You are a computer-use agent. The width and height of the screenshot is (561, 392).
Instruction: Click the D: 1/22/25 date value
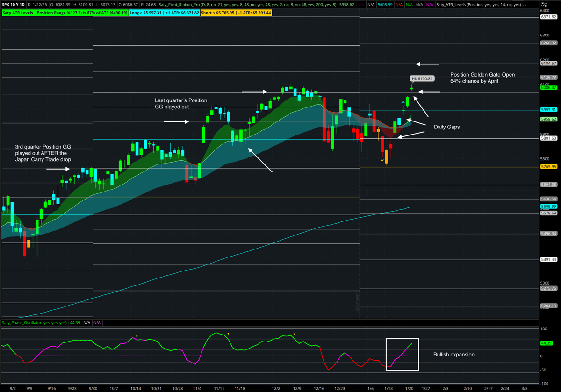click(x=37, y=4)
